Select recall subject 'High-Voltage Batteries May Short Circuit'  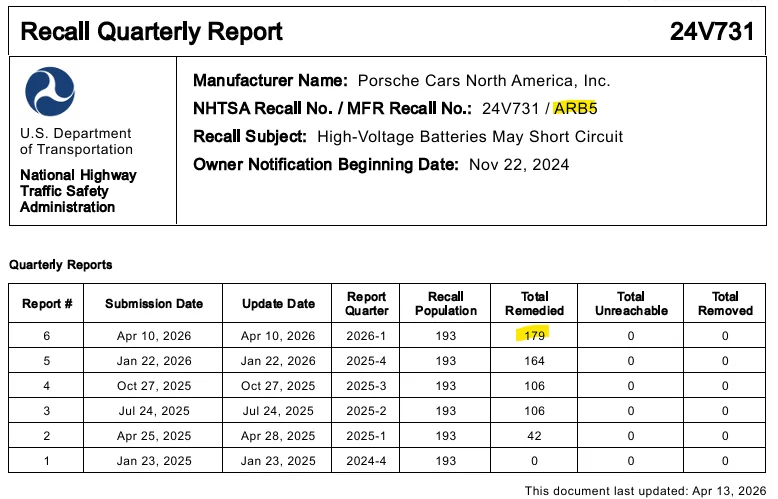coord(470,137)
